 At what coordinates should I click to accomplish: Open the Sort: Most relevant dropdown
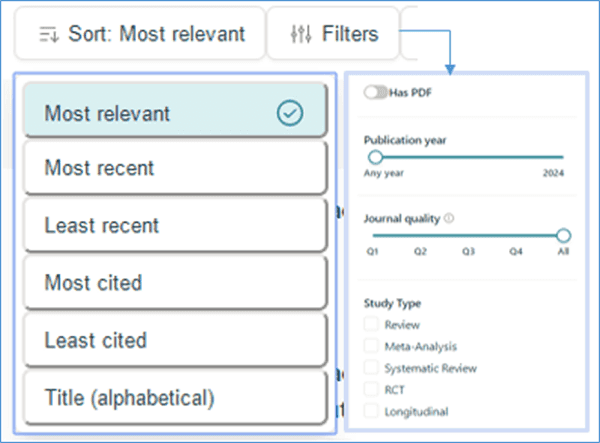(x=140, y=34)
